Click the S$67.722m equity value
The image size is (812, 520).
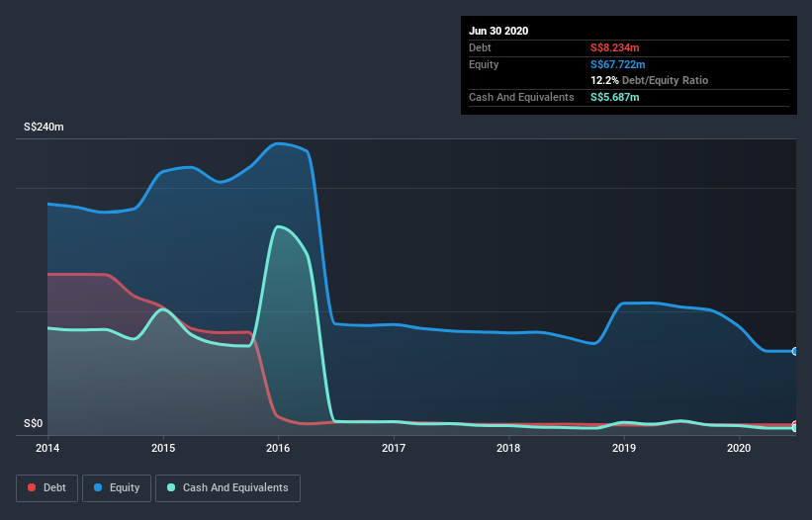coord(618,64)
